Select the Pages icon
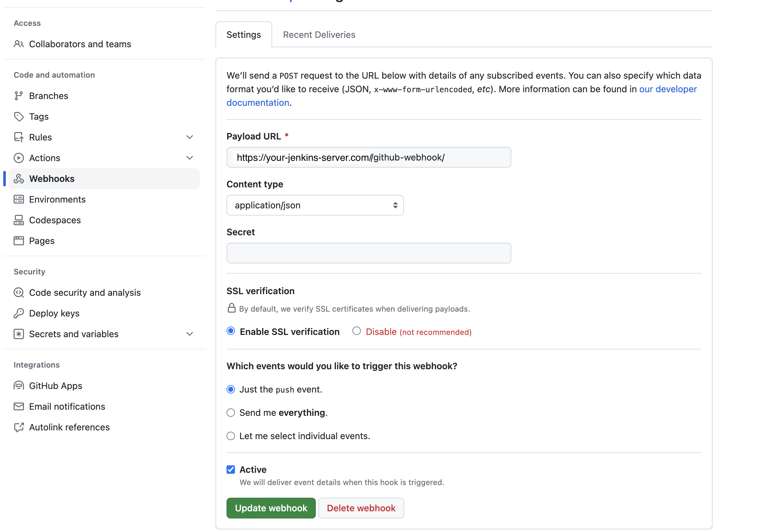This screenshot has height=532, width=776. pos(19,241)
